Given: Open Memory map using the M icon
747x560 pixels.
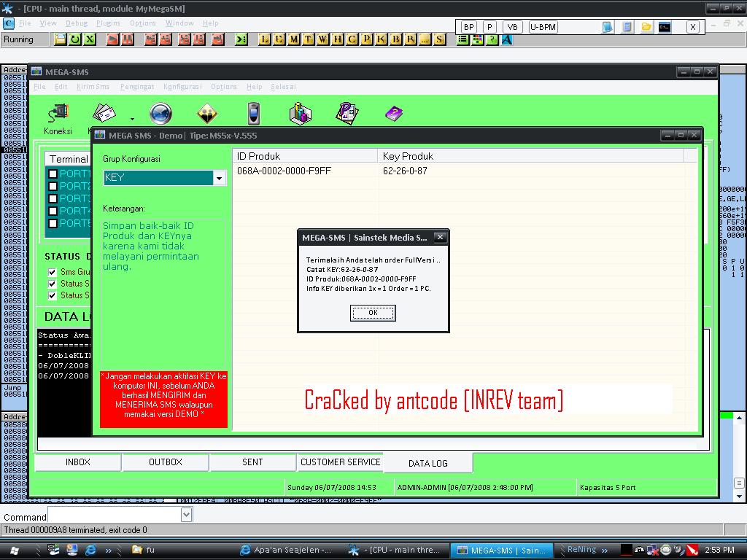Looking at the screenshot, I should (294, 39).
